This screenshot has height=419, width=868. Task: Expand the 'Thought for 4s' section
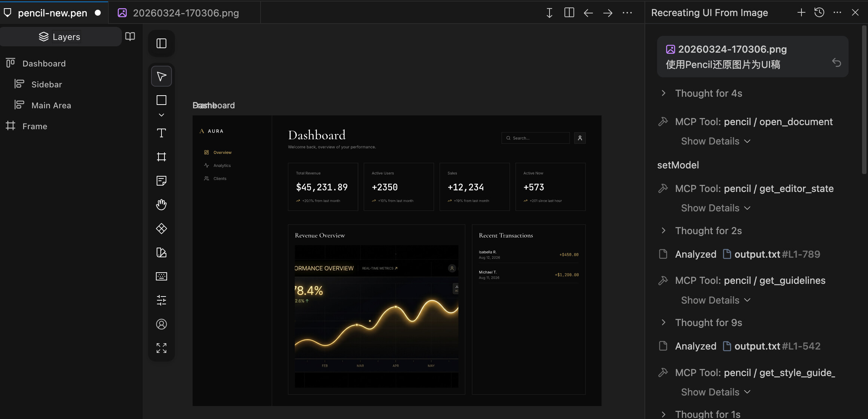coord(708,93)
